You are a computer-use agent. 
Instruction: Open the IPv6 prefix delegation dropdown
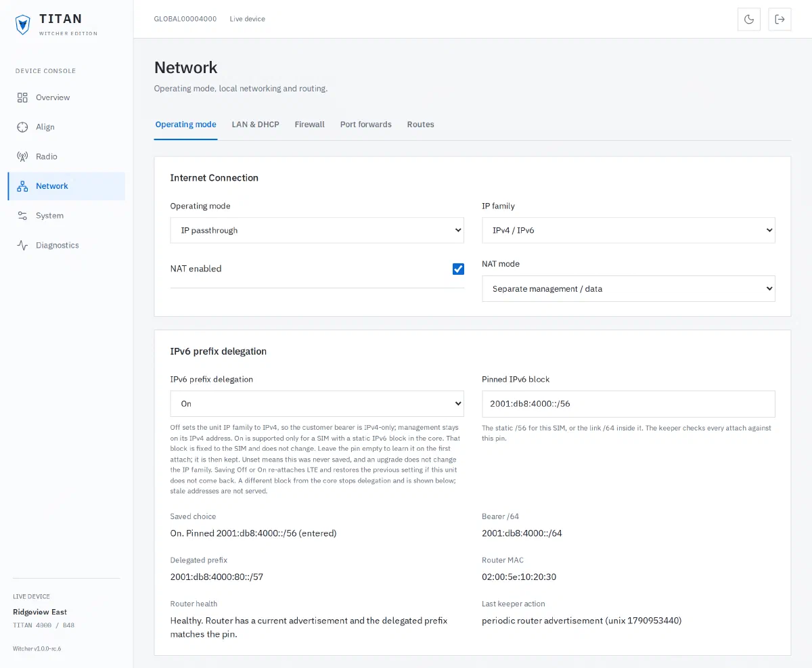(317, 403)
